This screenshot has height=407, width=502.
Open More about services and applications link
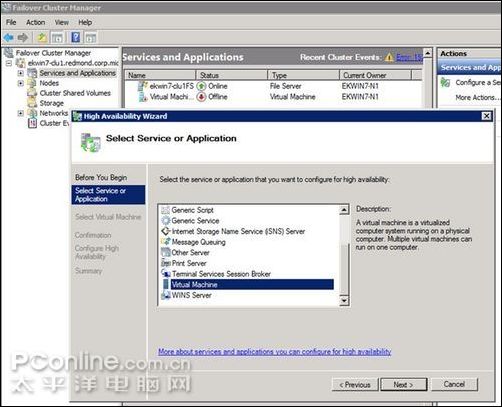(x=275, y=352)
